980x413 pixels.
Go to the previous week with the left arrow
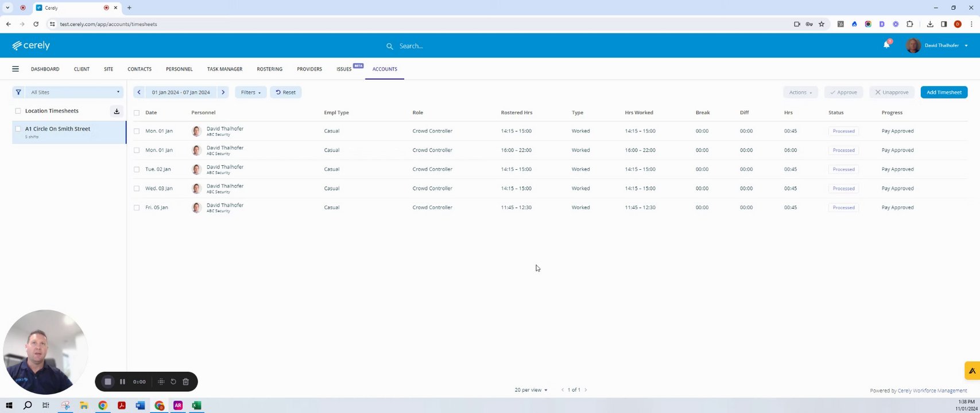(139, 92)
